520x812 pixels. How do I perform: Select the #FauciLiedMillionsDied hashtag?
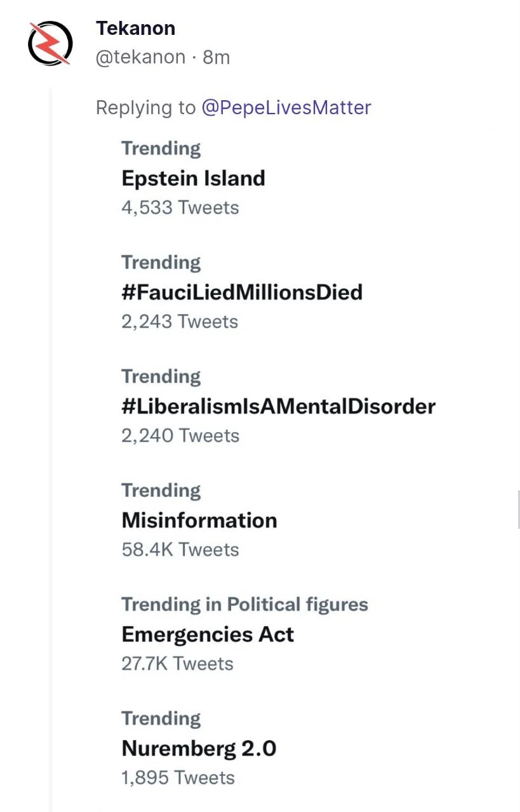point(242,292)
